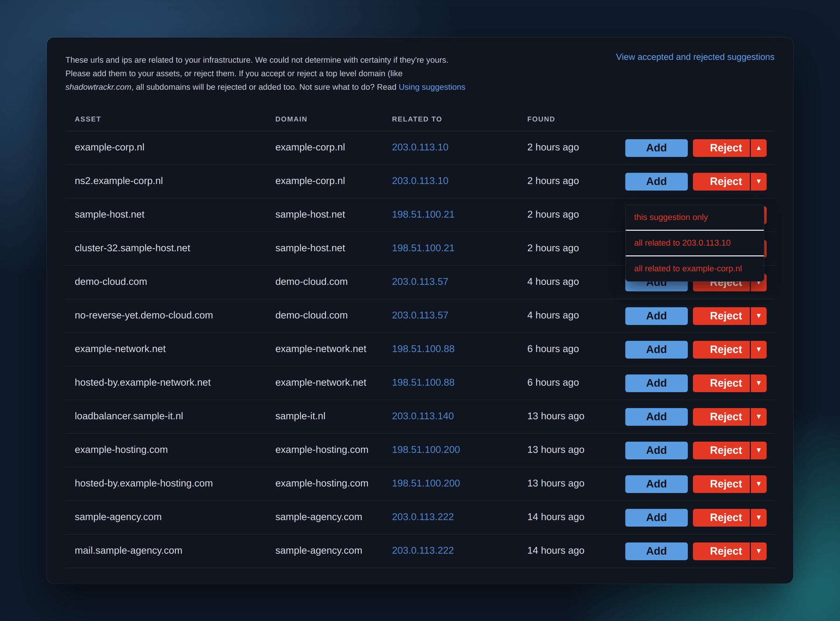The width and height of the screenshot is (840, 621).
Task: Add hosted-by.example-network.net asset
Action: pos(656,383)
